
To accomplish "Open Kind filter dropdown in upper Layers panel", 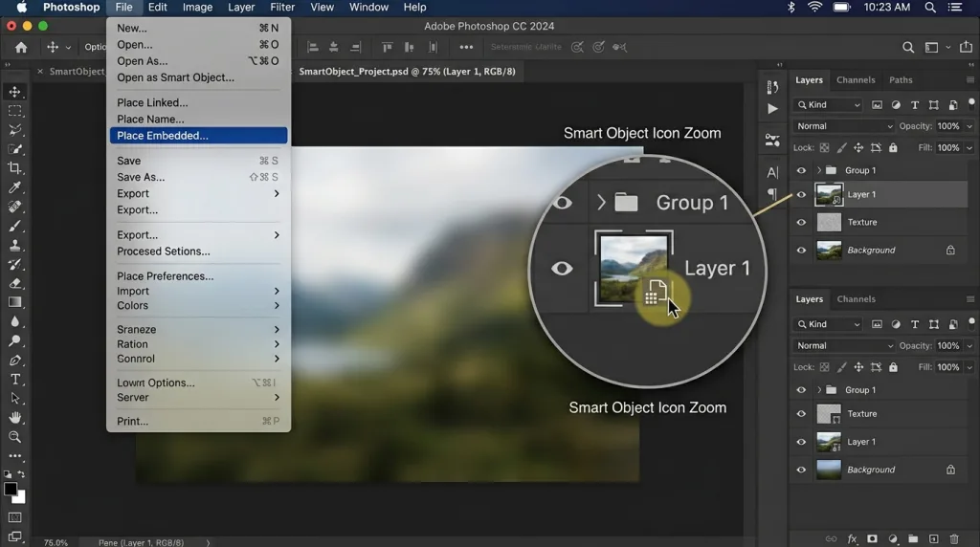I will (829, 105).
